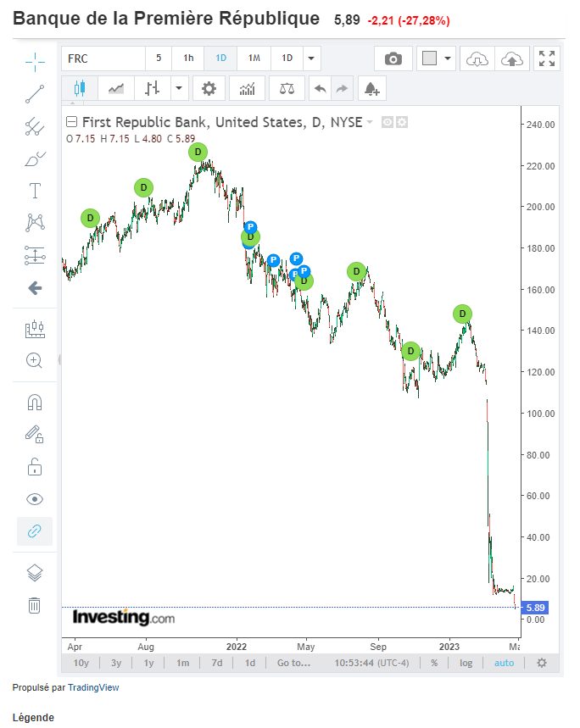Image resolution: width=580 pixels, height=728 pixels.
Task: Toggle auto scale
Action: (504, 663)
